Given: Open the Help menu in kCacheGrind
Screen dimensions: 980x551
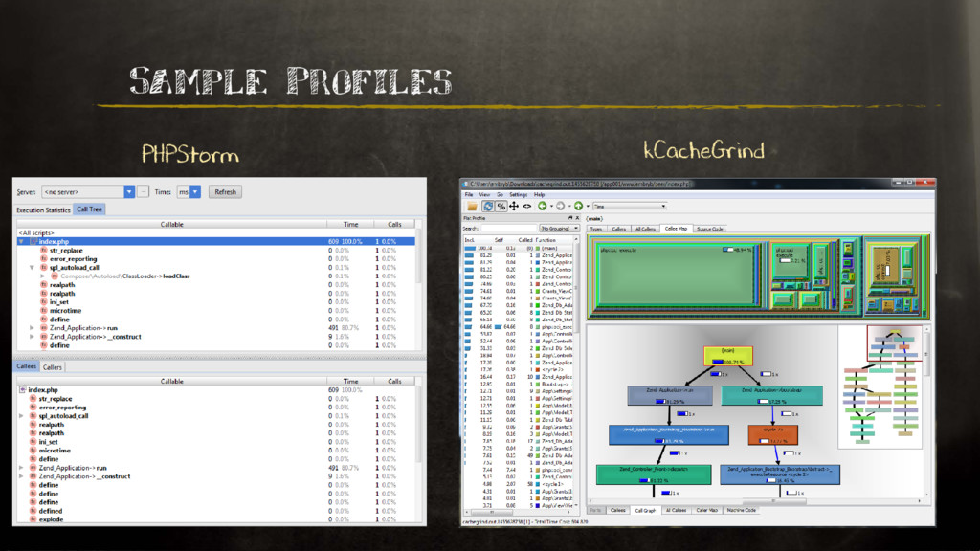Looking at the screenshot, I should tap(539, 195).
